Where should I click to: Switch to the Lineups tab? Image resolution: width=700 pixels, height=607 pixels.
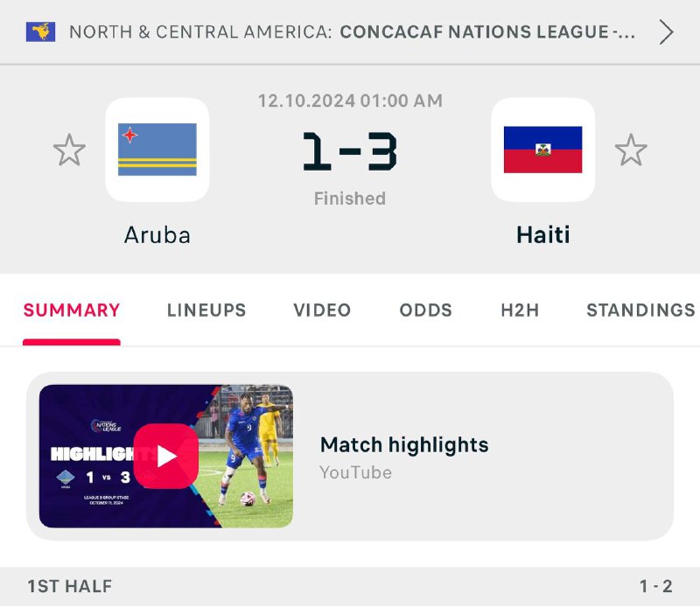pyautogui.click(x=206, y=310)
